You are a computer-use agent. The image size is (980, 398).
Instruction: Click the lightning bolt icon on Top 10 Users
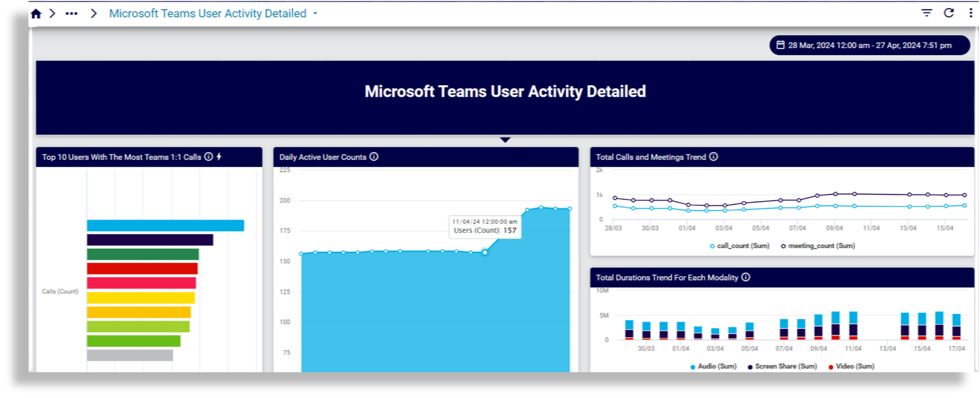point(219,157)
